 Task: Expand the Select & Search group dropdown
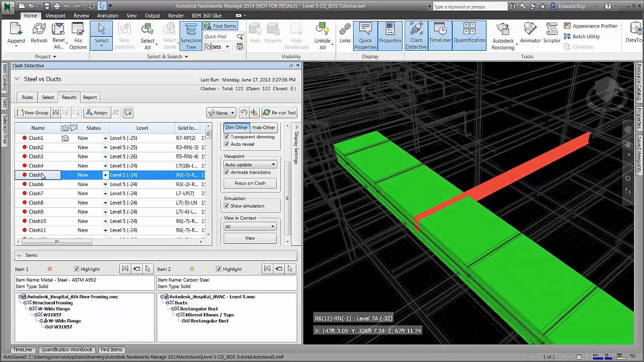pyautogui.click(x=168, y=57)
